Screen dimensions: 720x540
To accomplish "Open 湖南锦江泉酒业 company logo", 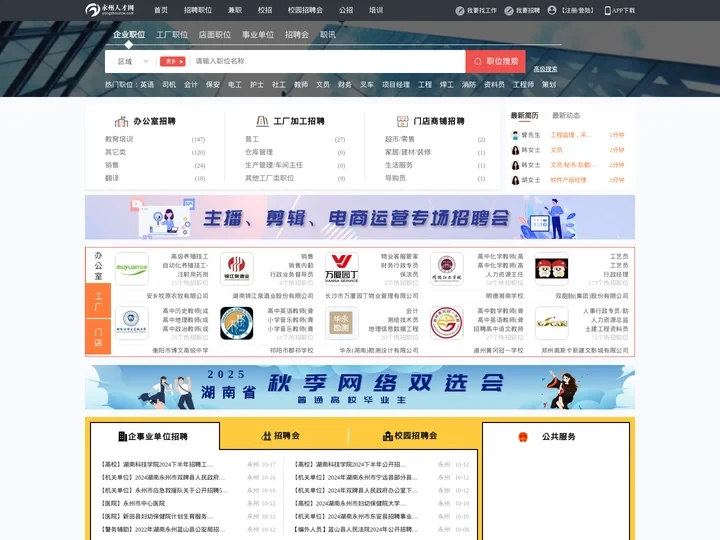I will tap(236, 269).
